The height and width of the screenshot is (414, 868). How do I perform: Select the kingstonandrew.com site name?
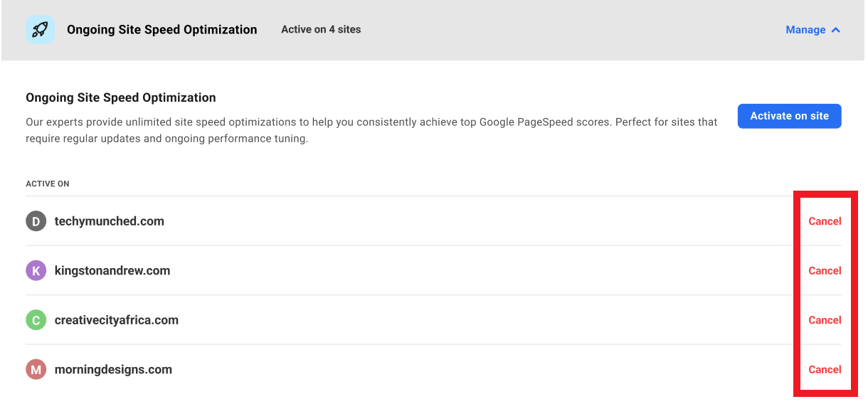click(x=112, y=270)
